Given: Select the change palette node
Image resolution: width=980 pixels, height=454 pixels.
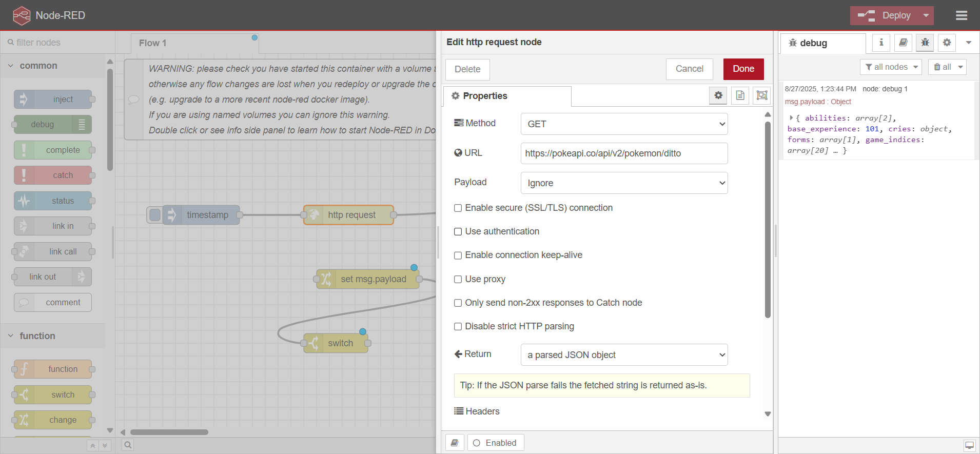Looking at the screenshot, I should click(53, 420).
